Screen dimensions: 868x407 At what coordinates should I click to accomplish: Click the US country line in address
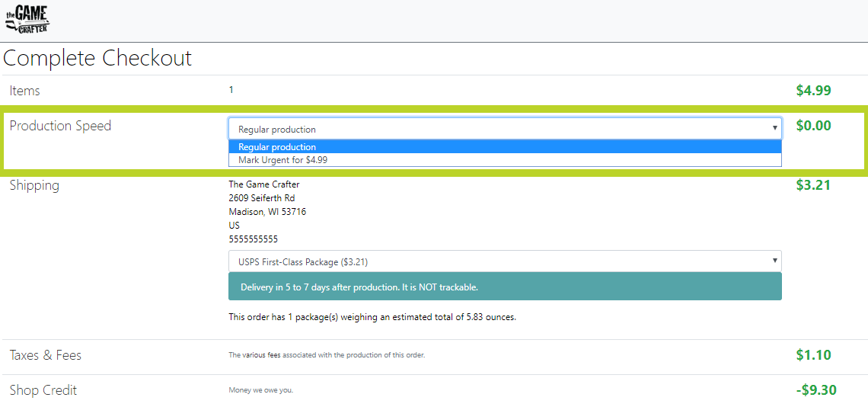(x=235, y=226)
